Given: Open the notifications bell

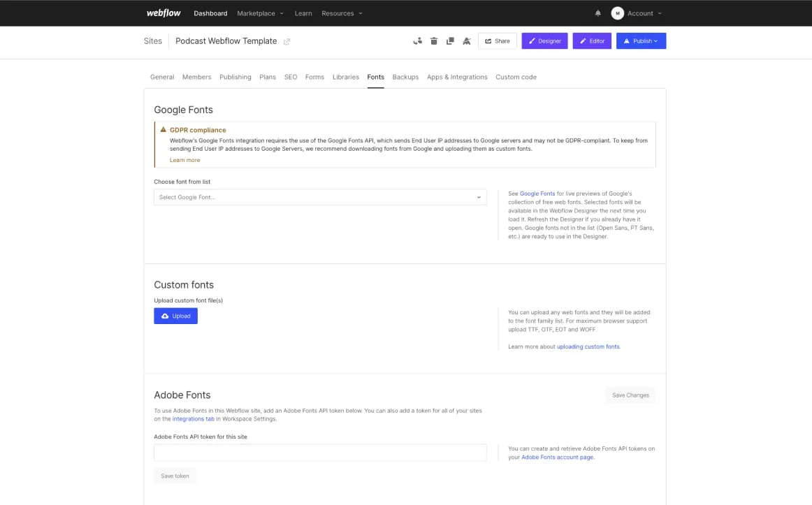Looking at the screenshot, I should click(x=597, y=13).
